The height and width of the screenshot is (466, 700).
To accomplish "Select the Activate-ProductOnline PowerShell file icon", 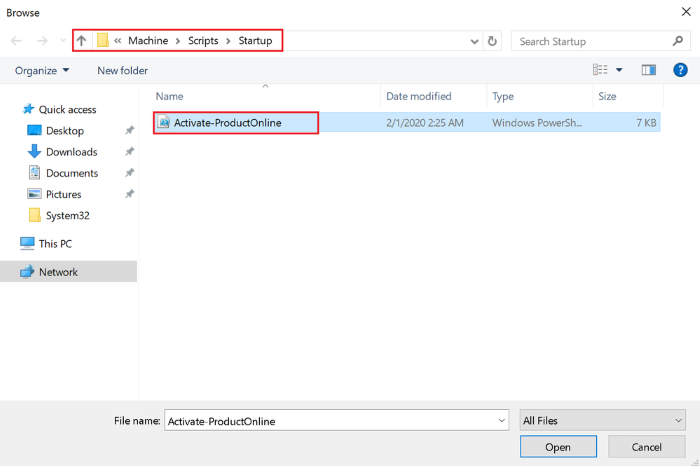I will click(164, 123).
